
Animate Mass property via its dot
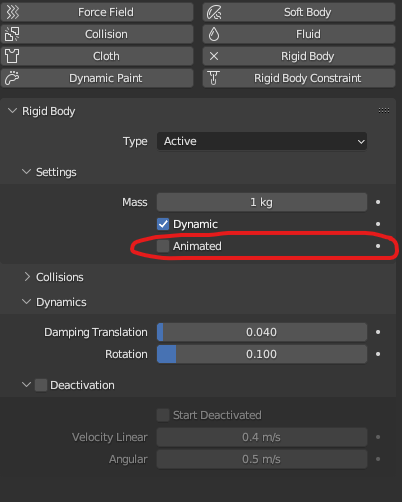pos(378,202)
